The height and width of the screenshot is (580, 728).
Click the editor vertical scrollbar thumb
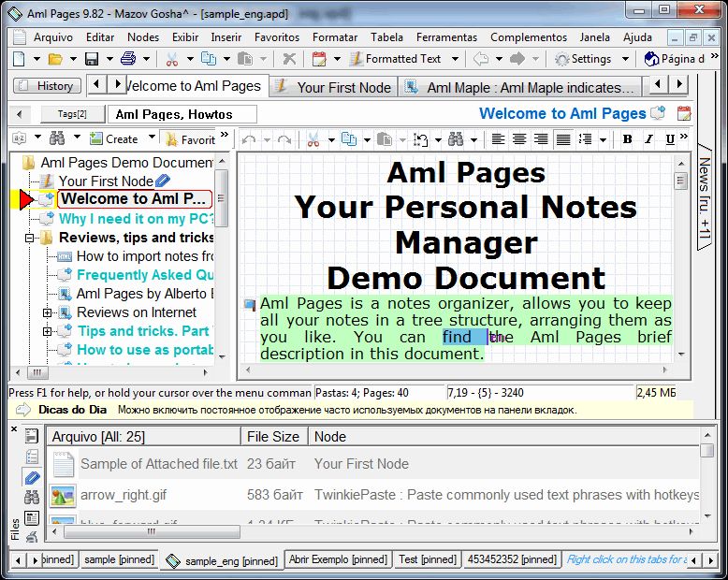coord(681,181)
